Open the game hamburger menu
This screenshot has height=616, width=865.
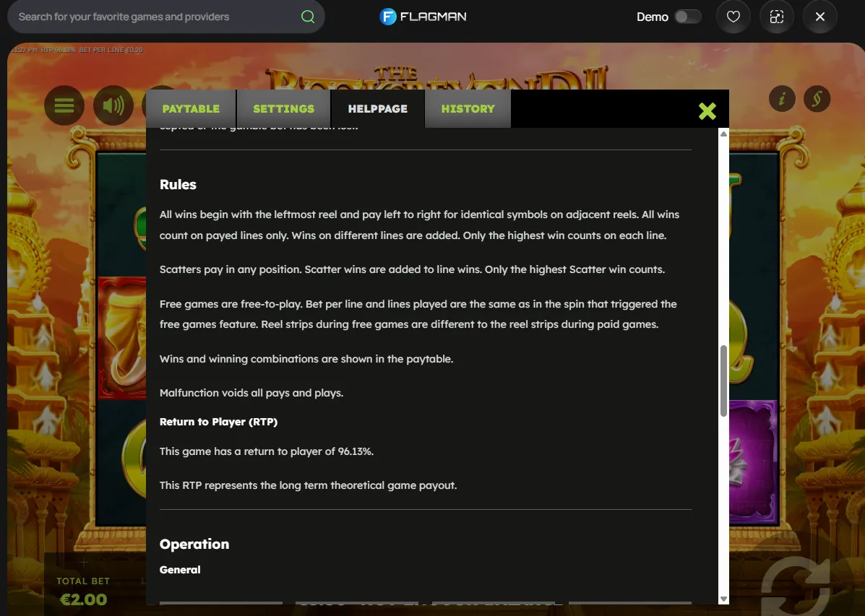[64, 105]
